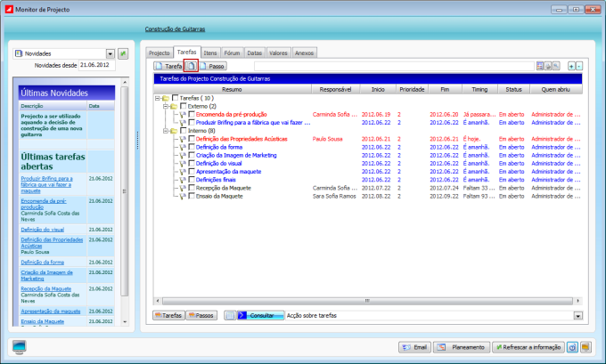Sort tasks by the Prioridade column header
Image resolution: width=606 pixels, height=364 pixels.
tap(412, 89)
